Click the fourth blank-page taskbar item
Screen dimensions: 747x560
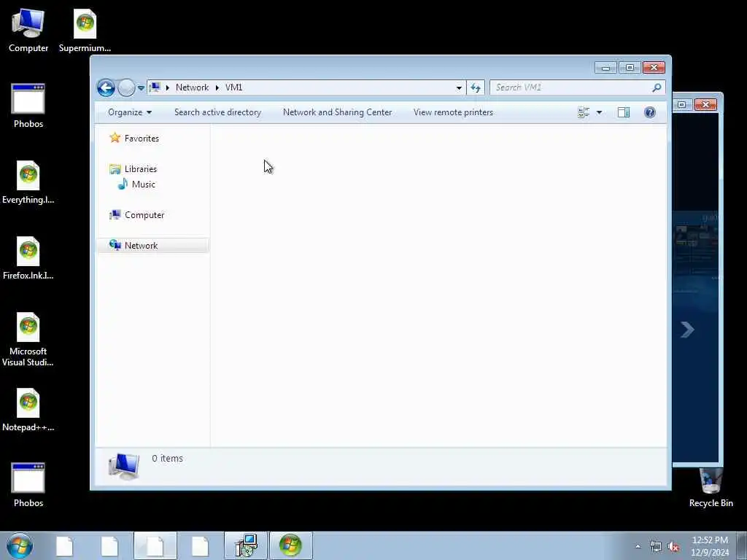coord(200,545)
